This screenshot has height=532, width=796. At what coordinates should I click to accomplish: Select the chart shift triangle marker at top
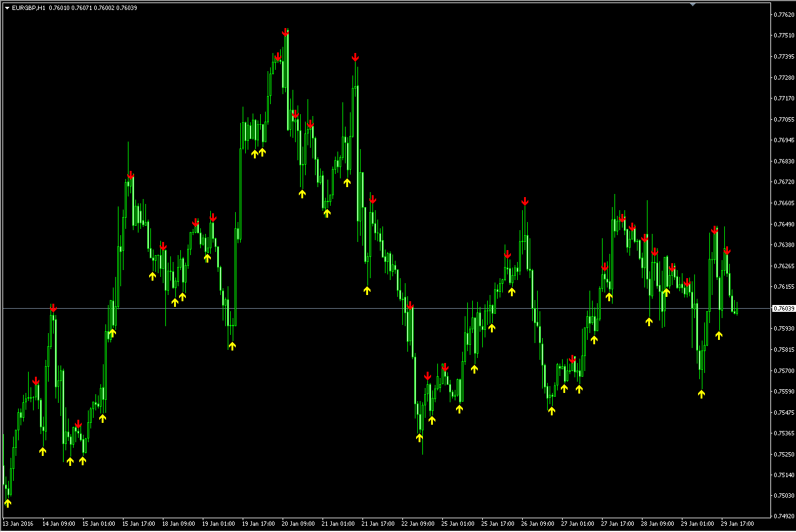coord(692,4)
